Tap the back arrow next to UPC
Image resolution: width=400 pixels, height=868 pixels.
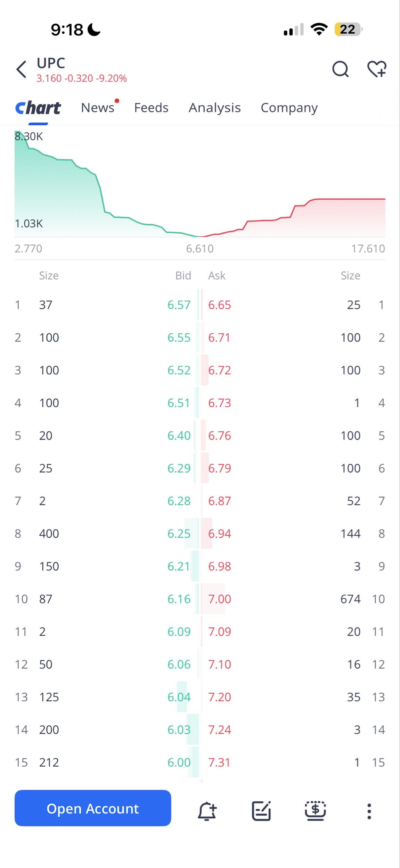pos(22,69)
